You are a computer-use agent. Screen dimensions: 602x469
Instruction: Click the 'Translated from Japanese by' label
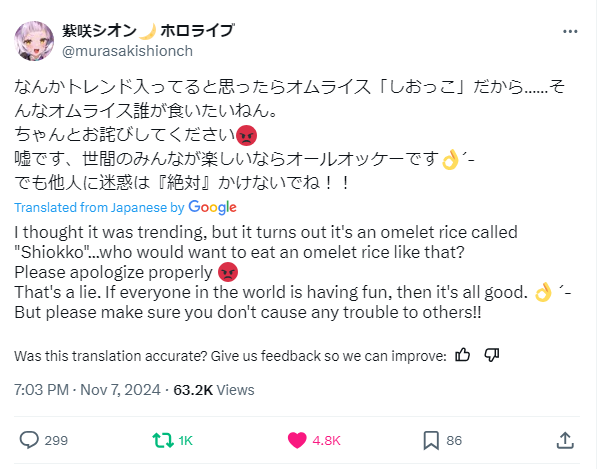(100, 207)
